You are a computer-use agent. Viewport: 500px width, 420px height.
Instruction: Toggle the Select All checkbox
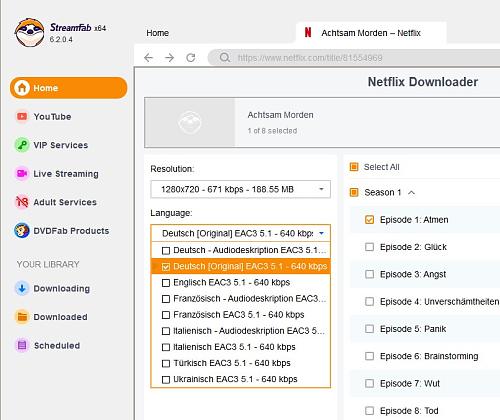pyautogui.click(x=354, y=167)
